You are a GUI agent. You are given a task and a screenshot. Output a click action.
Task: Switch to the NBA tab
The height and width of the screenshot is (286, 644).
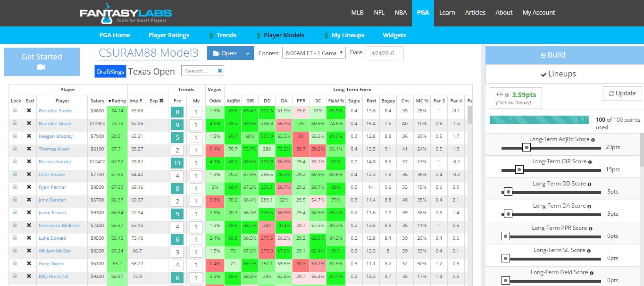[401, 13]
